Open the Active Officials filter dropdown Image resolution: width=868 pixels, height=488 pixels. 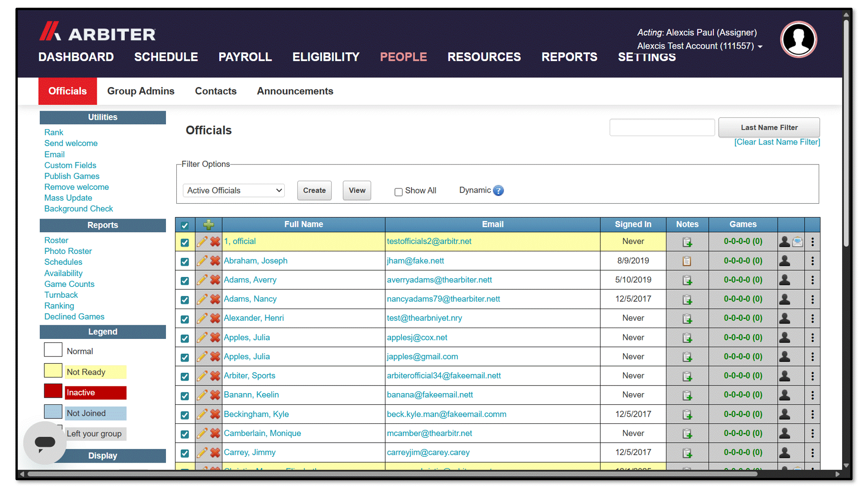[x=234, y=191]
